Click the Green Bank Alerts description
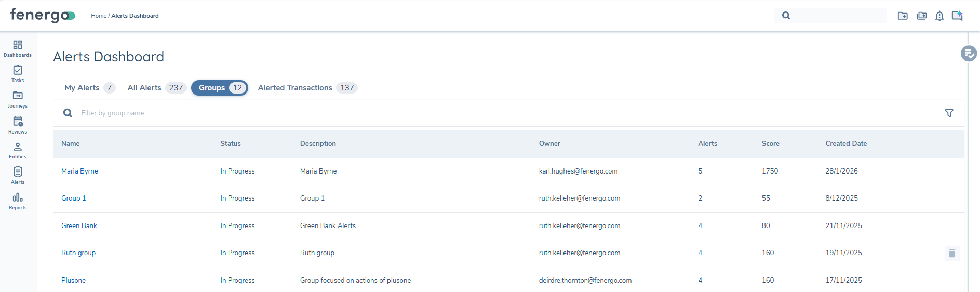The image size is (980, 292). (x=328, y=225)
